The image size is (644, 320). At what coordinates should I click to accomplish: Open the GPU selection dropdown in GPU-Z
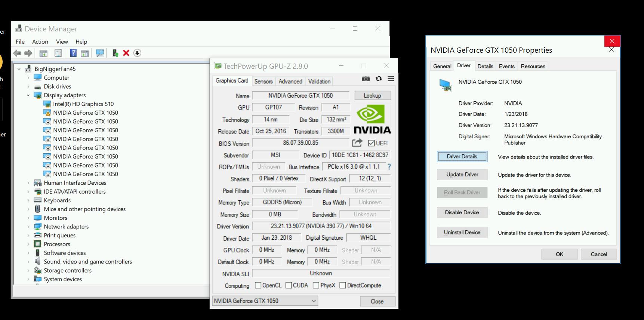(265, 301)
